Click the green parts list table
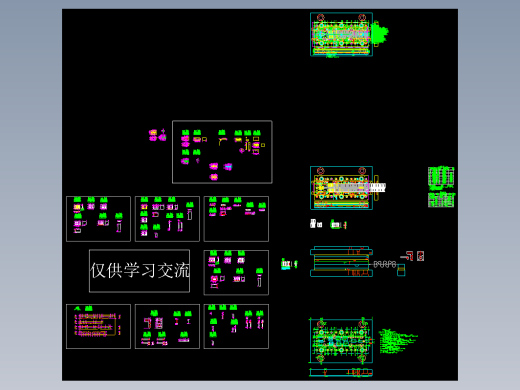This screenshot has width=520, height=390. (x=441, y=187)
